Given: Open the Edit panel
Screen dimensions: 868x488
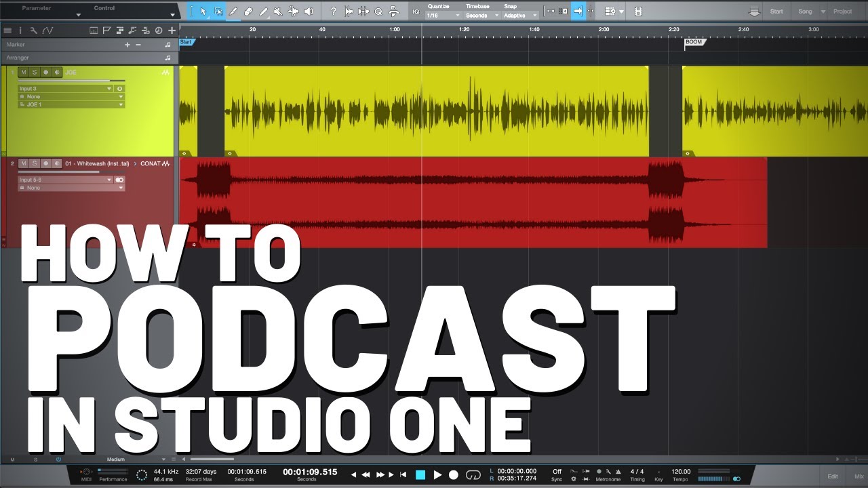Looking at the screenshot, I should tap(833, 476).
